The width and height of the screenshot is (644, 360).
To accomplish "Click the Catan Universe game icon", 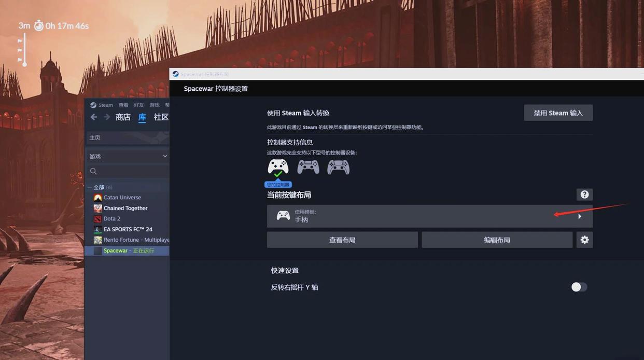I will coord(97,198).
